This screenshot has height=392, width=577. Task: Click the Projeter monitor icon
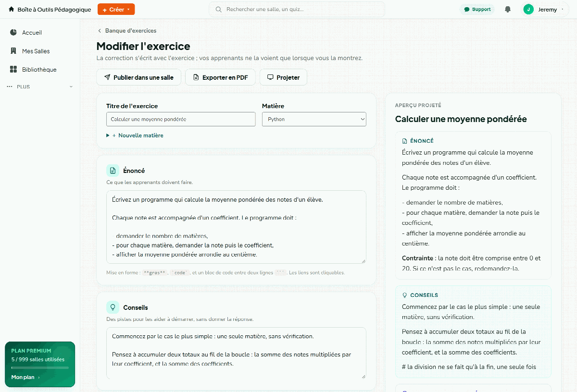[x=270, y=77]
